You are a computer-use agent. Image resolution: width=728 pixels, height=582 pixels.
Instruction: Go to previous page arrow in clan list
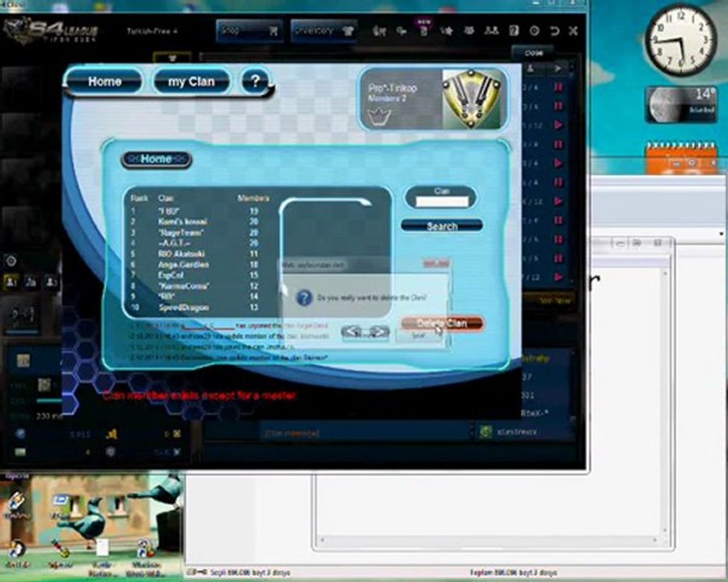pyautogui.click(x=353, y=331)
